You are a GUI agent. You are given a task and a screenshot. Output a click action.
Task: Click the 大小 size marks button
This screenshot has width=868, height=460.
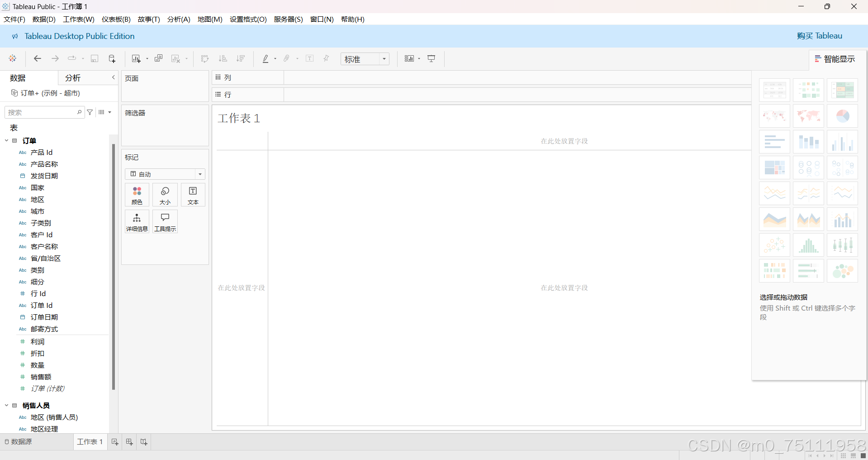(x=165, y=195)
